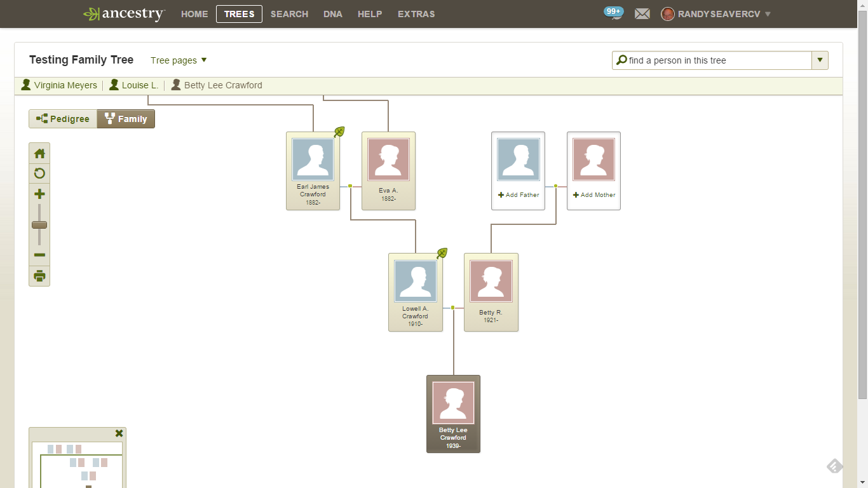Open the search options dropdown beside find-a-person box
Viewport: 868px width, 488px height.
point(820,60)
